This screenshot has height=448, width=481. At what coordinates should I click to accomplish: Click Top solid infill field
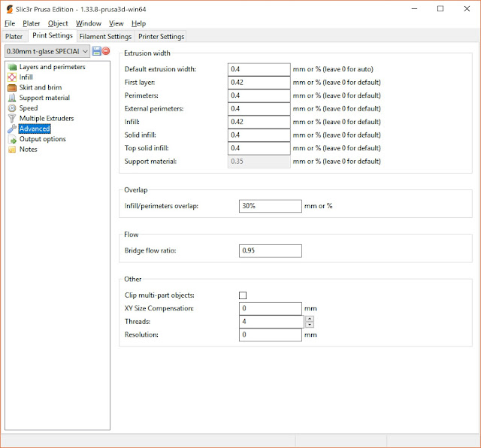pyautogui.click(x=259, y=149)
